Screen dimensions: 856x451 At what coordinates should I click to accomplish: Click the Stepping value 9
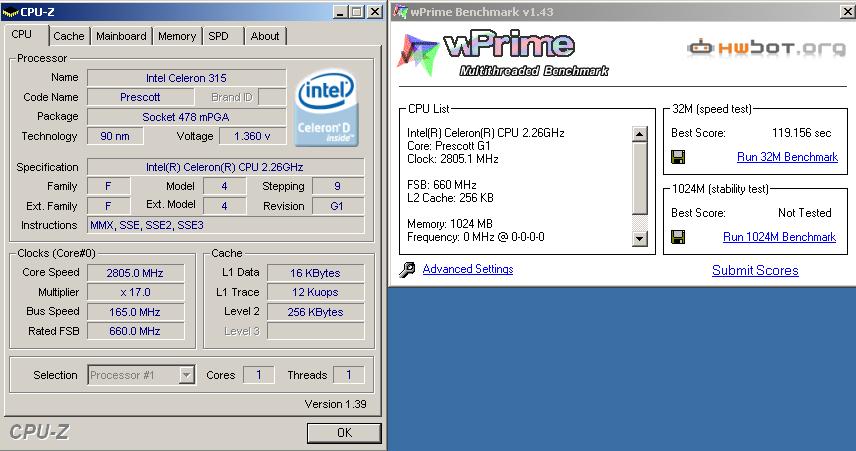337,186
